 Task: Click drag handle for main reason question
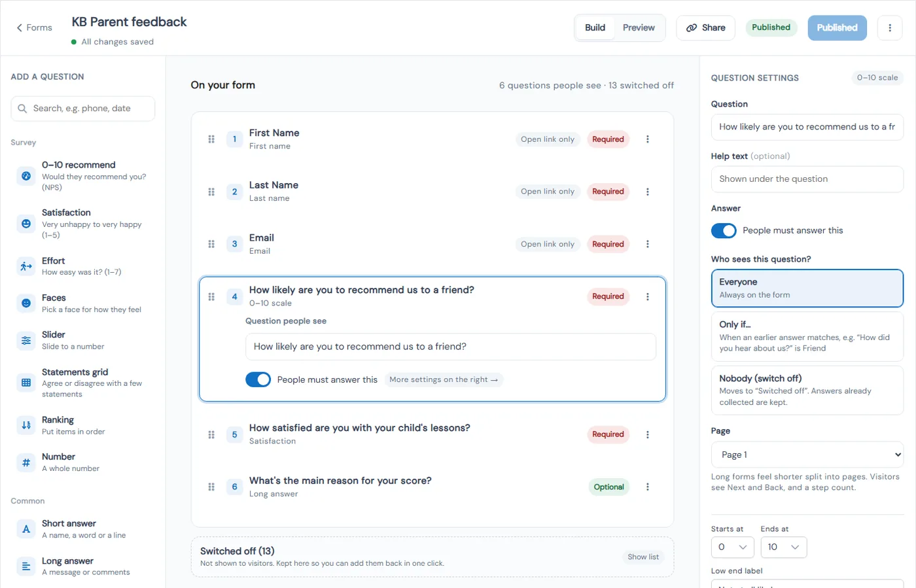211,487
